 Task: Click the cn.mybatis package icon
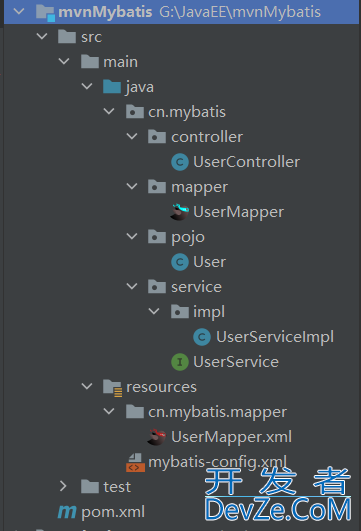coord(135,111)
